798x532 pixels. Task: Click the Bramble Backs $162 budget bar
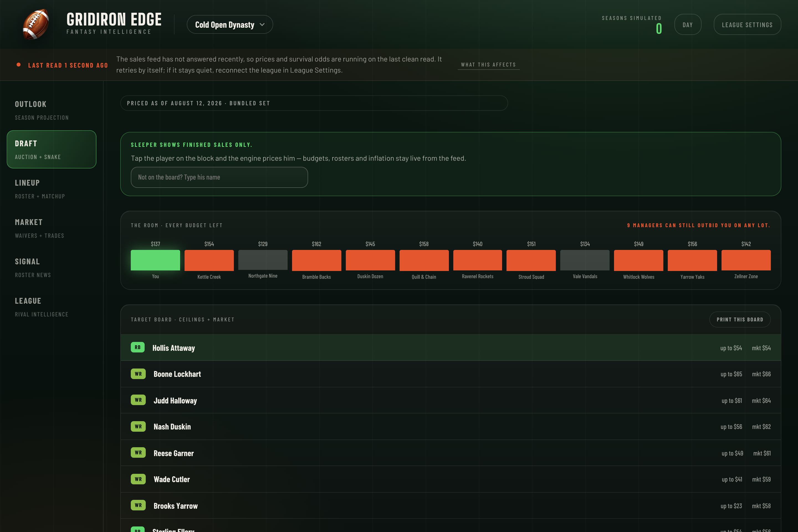click(316, 260)
